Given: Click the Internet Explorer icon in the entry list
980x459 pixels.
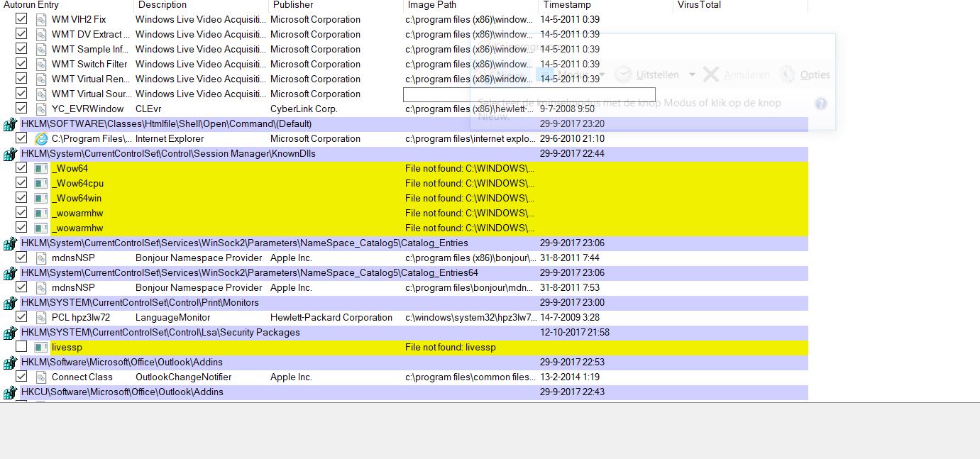Looking at the screenshot, I should click(x=40, y=138).
